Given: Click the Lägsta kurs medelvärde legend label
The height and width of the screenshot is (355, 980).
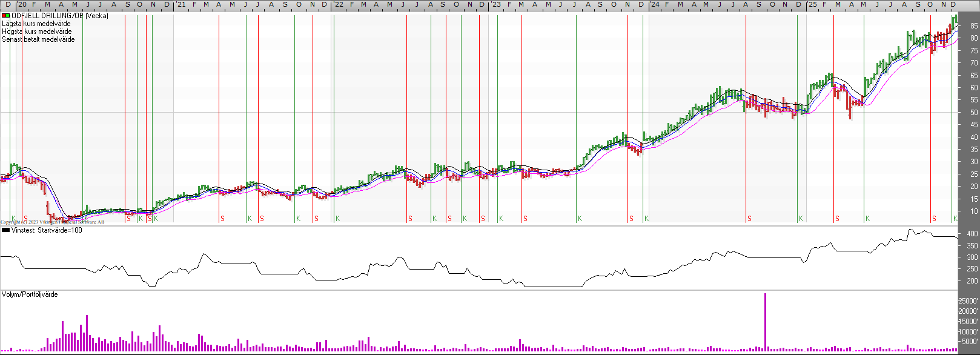Looking at the screenshot, I should [36, 24].
